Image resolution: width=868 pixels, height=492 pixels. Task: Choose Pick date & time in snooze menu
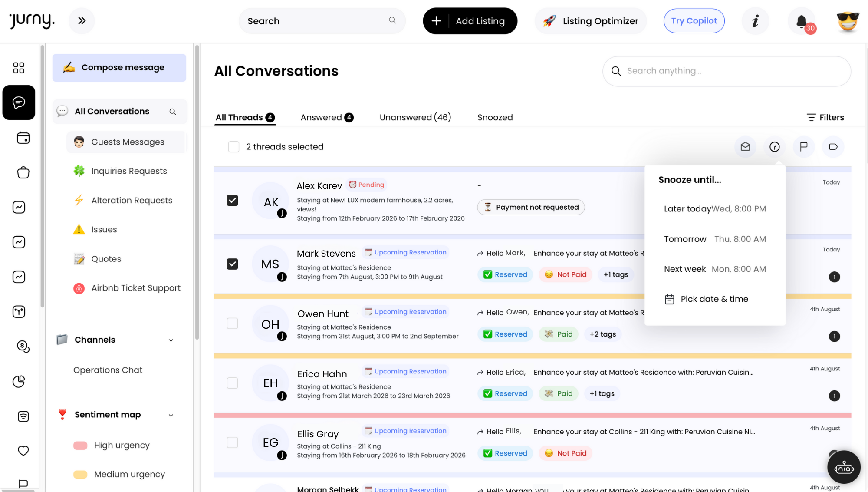(714, 299)
